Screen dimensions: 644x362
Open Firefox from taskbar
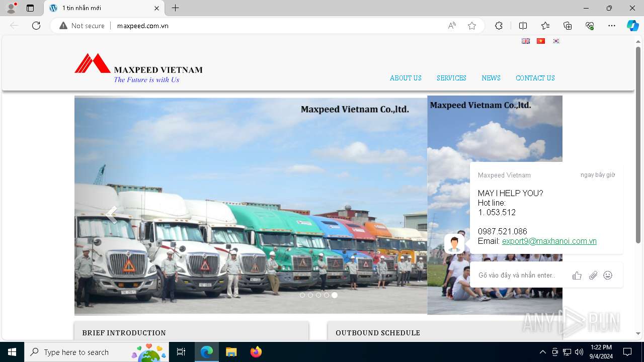click(256, 352)
